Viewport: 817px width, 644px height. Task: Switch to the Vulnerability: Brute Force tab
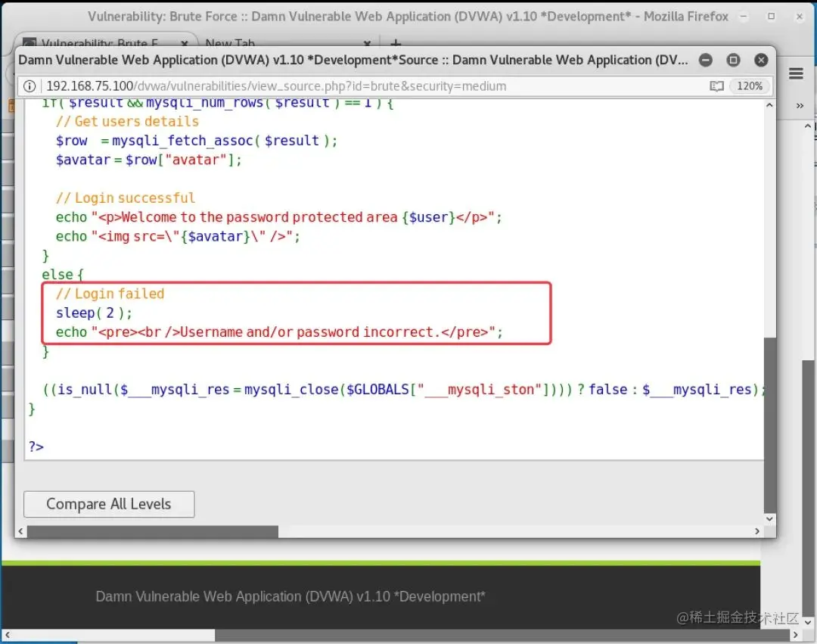tap(99, 42)
